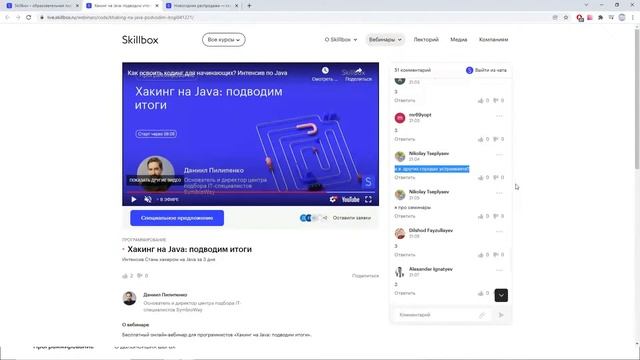
Task: Jump to latest chat messages arrow
Action: click(501, 295)
